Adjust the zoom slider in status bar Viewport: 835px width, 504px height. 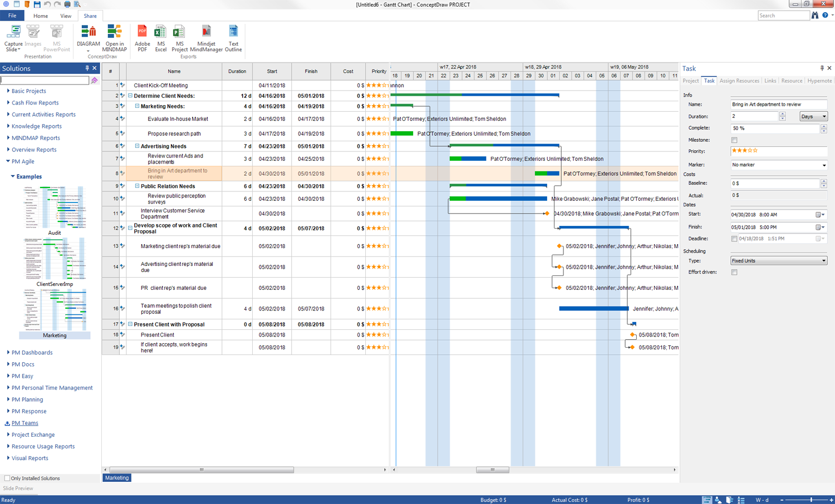[x=811, y=500]
